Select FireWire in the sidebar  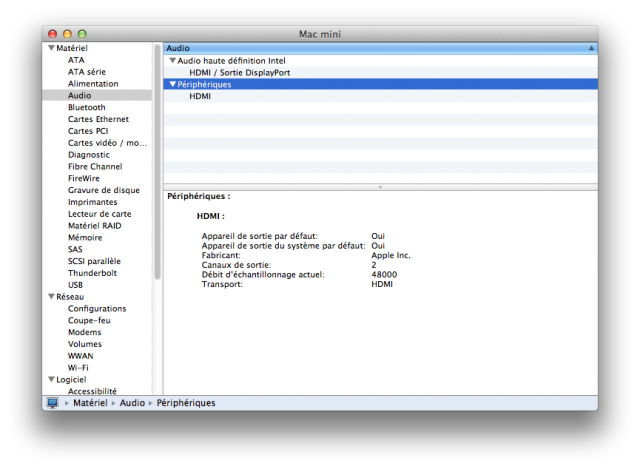(x=84, y=178)
